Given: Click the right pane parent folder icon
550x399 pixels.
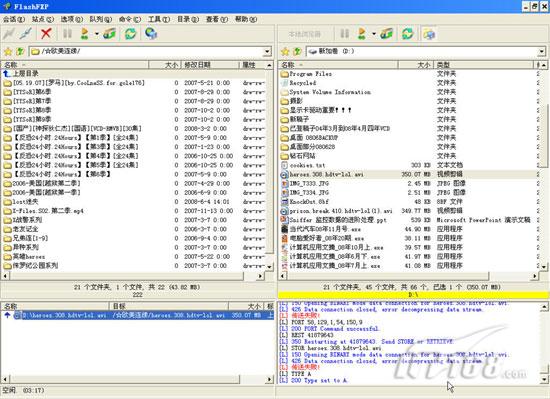Looking at the screenshot, I should (x=297, y=52).
